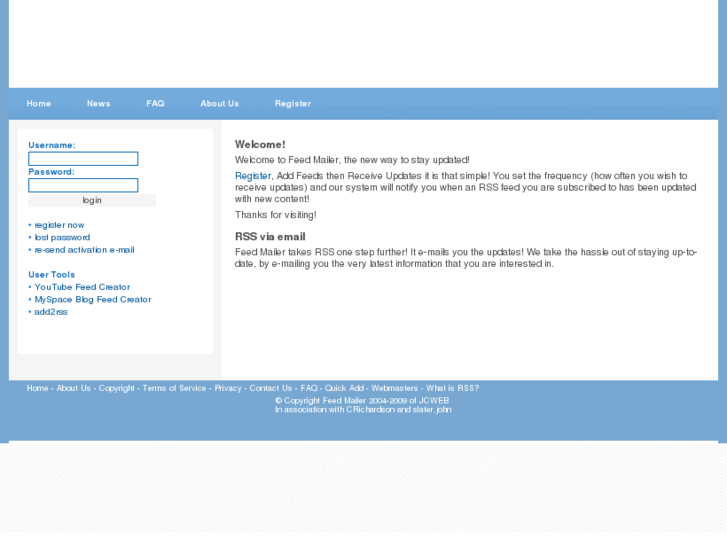Screen dimensions: 727x545
Task: Open the Home navigation tab
Action: click(x=38, y=103)
